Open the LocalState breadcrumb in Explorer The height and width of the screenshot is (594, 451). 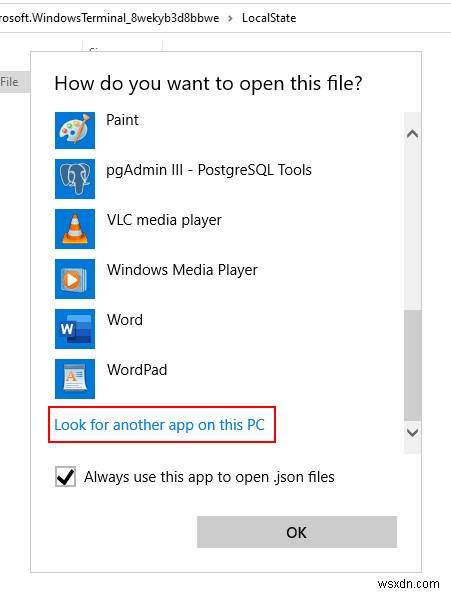tap(269, 18)
